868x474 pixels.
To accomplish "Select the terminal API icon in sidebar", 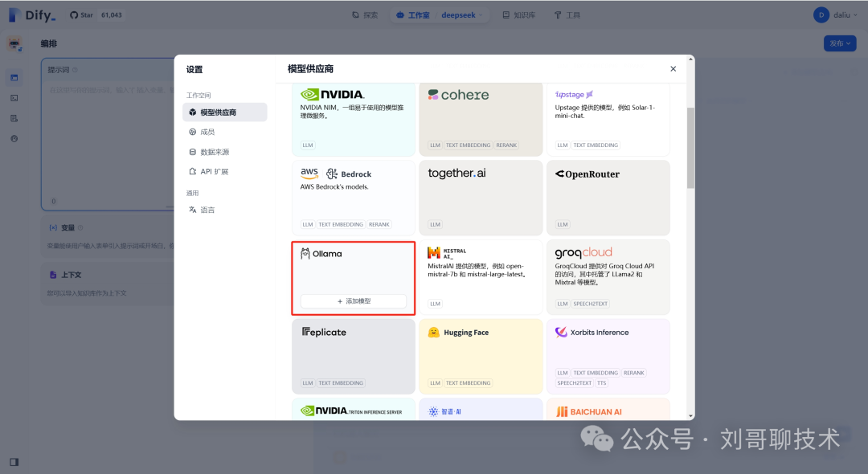I will point(14,98).
